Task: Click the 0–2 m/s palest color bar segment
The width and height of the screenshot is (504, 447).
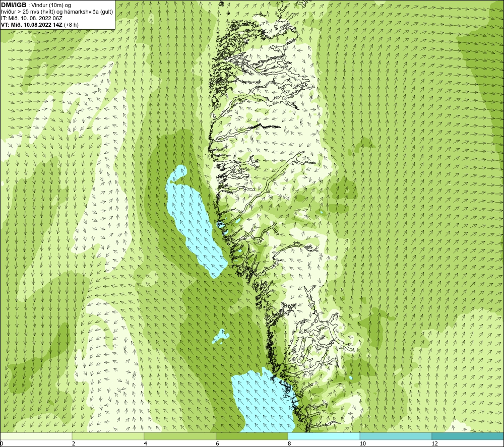Action: [x=36, y=436]
